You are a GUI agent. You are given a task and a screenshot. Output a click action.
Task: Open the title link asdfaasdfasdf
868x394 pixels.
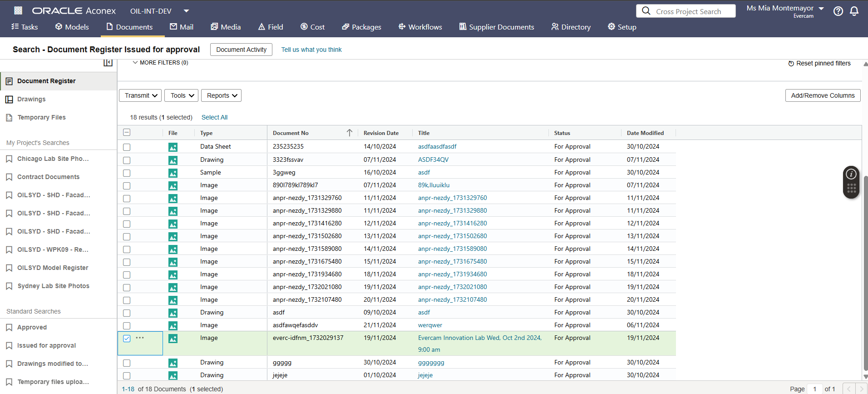437,146
